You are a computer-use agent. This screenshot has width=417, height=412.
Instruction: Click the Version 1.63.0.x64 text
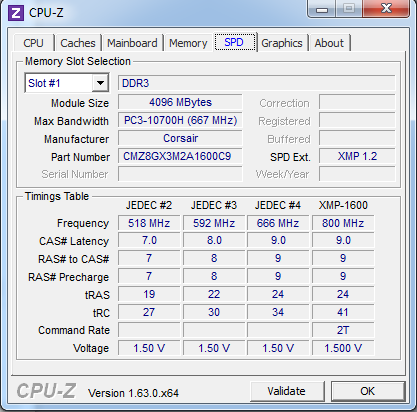[x=133, y=393]
